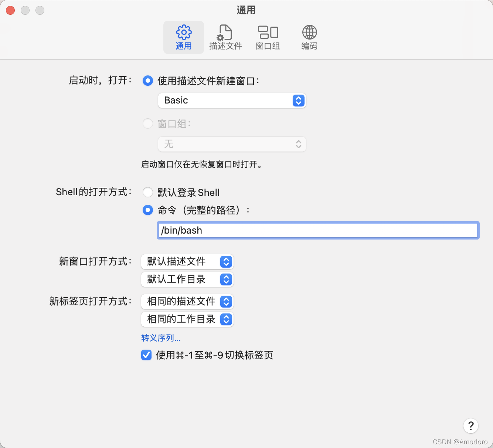
Task: Open the 转义序列... link
Action: (x=161, y=338)
